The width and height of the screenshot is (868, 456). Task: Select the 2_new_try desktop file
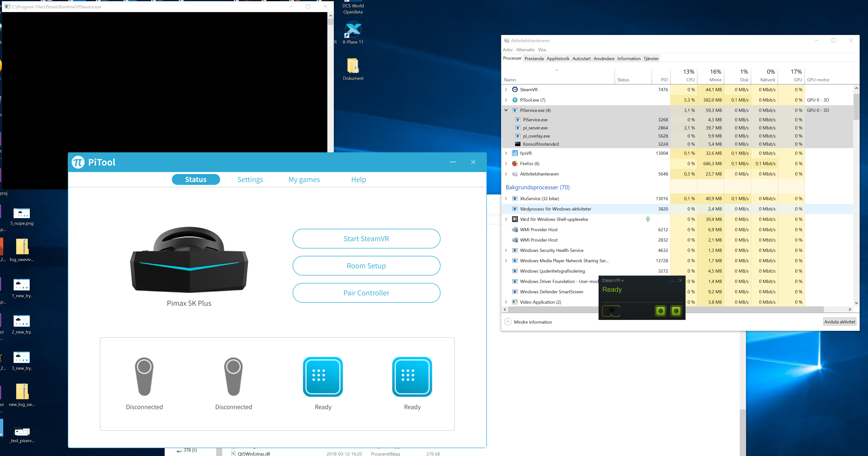(21, 325)
